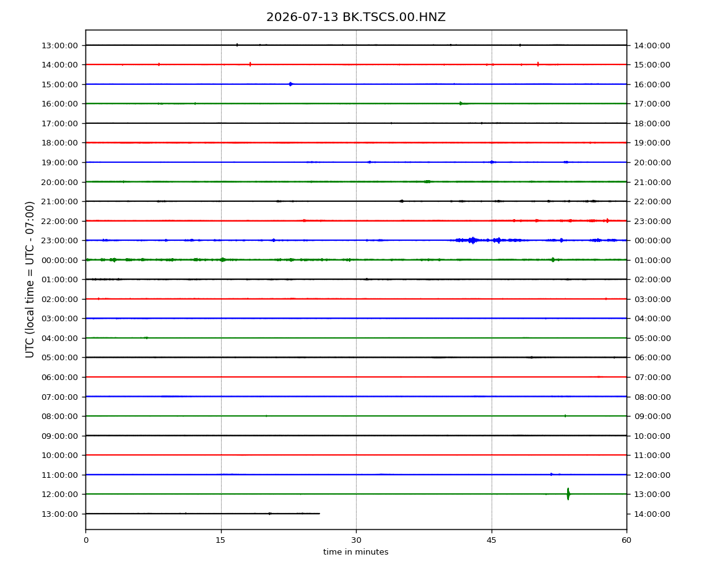Click the 60 tick on the minutes axis
This screenshot has width=712, height=588.
point(627,540)
